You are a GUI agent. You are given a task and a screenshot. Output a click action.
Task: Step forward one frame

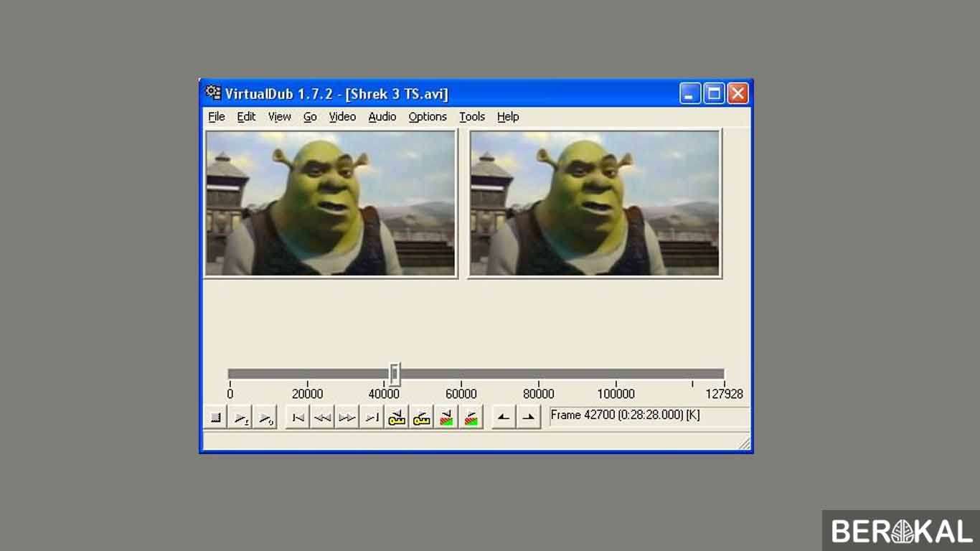pos(347,418)
